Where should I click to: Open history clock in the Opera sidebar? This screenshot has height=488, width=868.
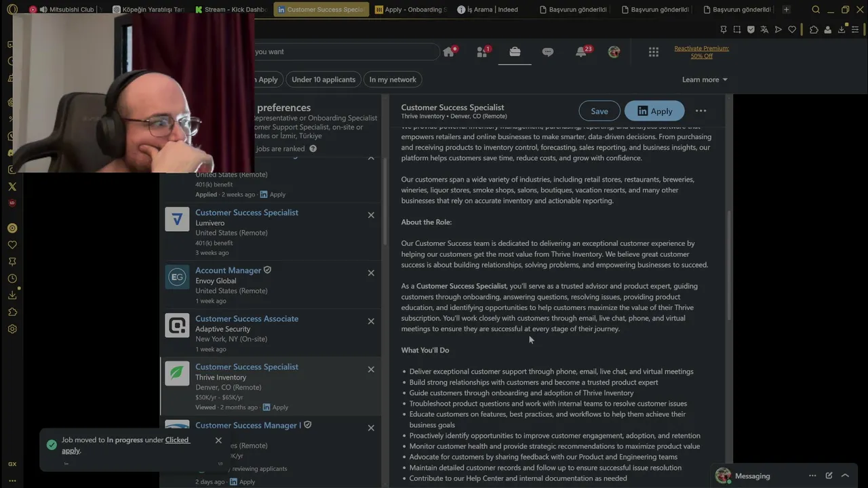(x=12, y=279)
